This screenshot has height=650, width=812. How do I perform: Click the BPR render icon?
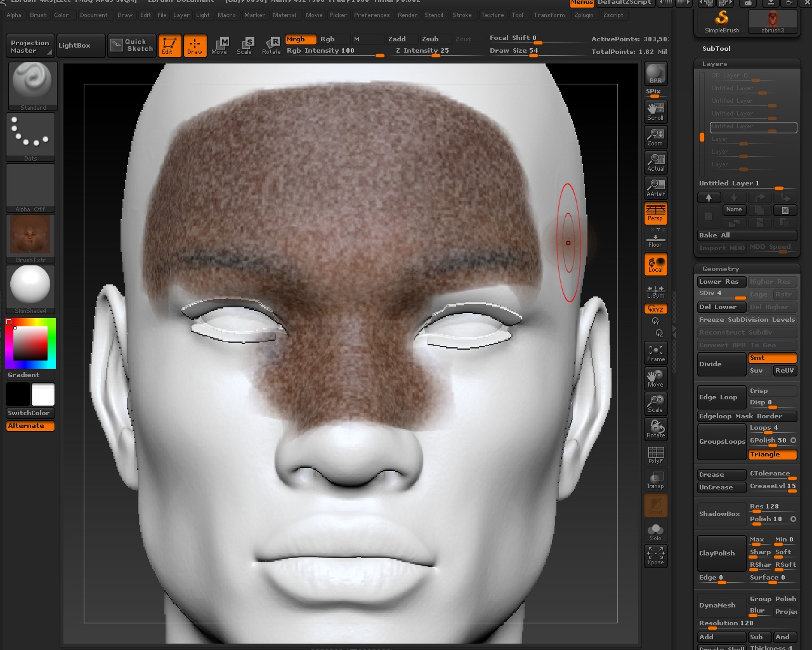[655, 74]
